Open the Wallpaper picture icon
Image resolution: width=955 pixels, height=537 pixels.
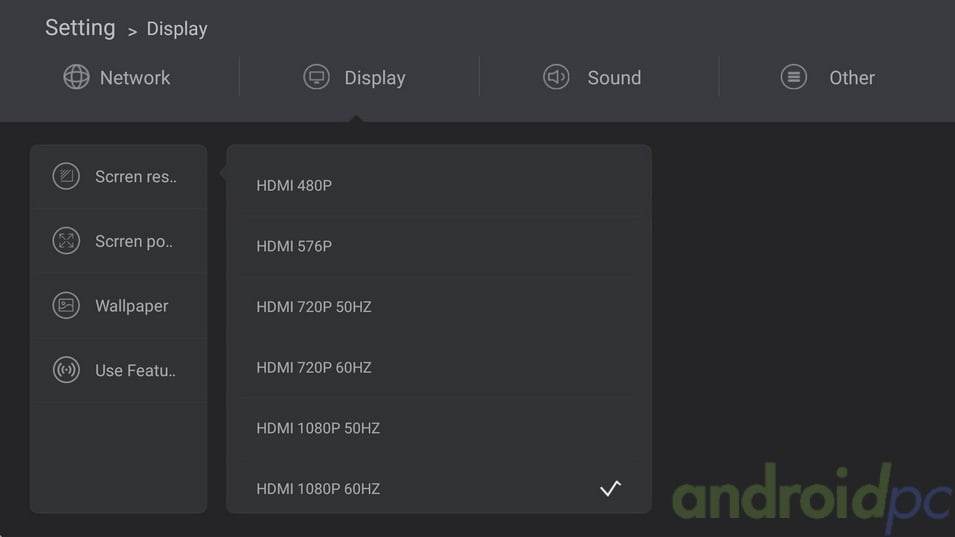click(x=66, y=306)
